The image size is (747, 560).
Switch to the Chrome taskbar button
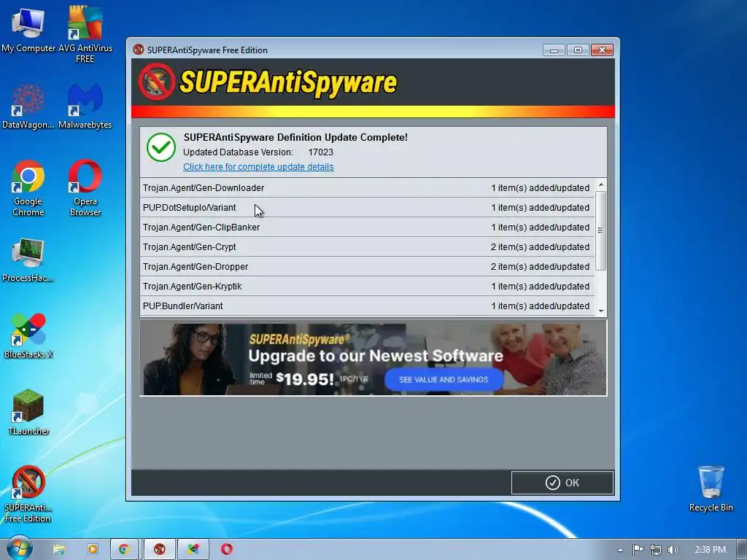pos(124,549)
